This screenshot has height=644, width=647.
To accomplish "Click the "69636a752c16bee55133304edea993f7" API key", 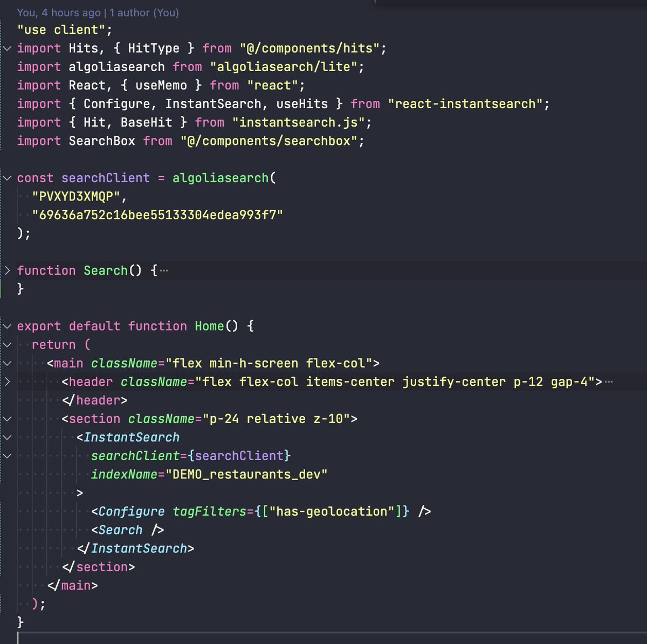I will [x=157, y=215].
